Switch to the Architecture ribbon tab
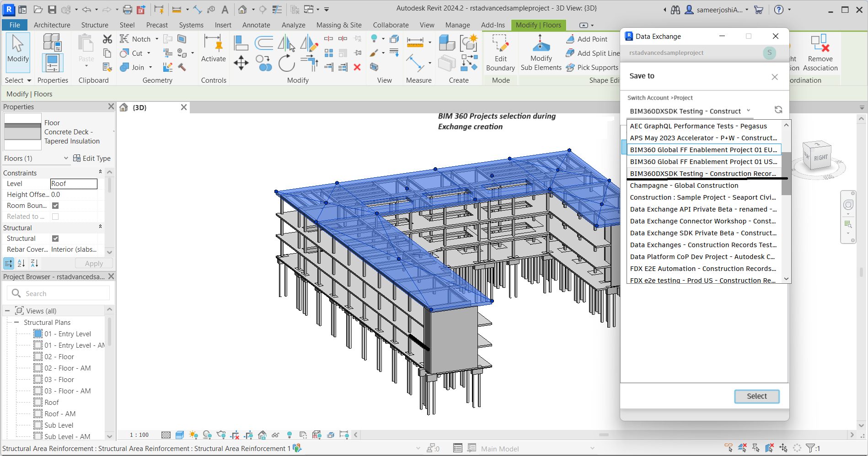Viewport: 868px width, 456px height. (52, 25)
